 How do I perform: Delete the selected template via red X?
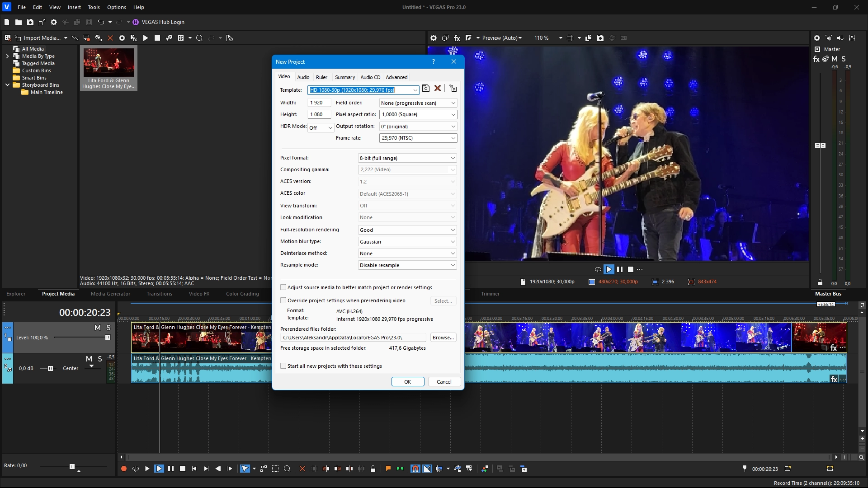[x=438, y=89]
